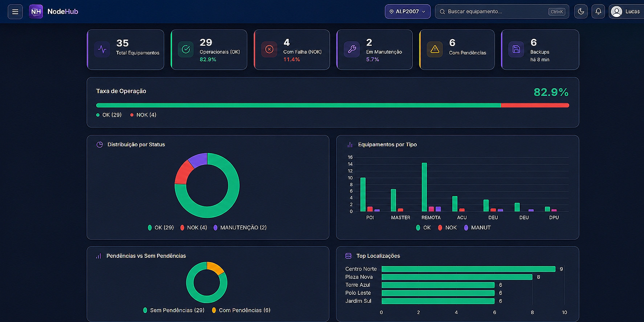This screenshot has height=322, width=644.
Task: Click the Polo Leste label
Action: pos(358,293)
